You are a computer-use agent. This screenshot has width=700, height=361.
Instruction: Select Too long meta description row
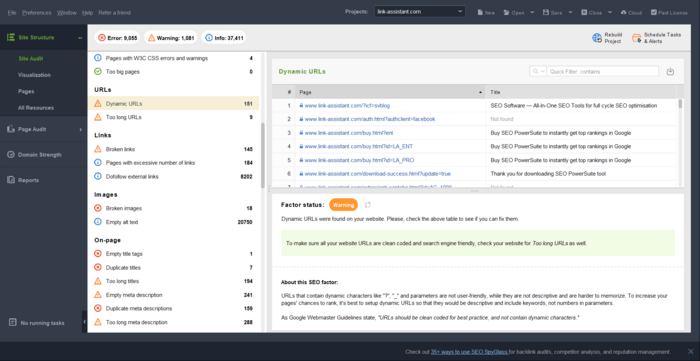[174, 322]
